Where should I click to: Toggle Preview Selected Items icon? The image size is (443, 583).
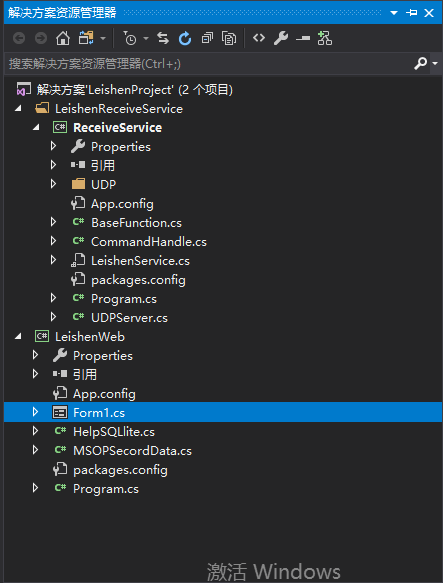click(303, 38)
